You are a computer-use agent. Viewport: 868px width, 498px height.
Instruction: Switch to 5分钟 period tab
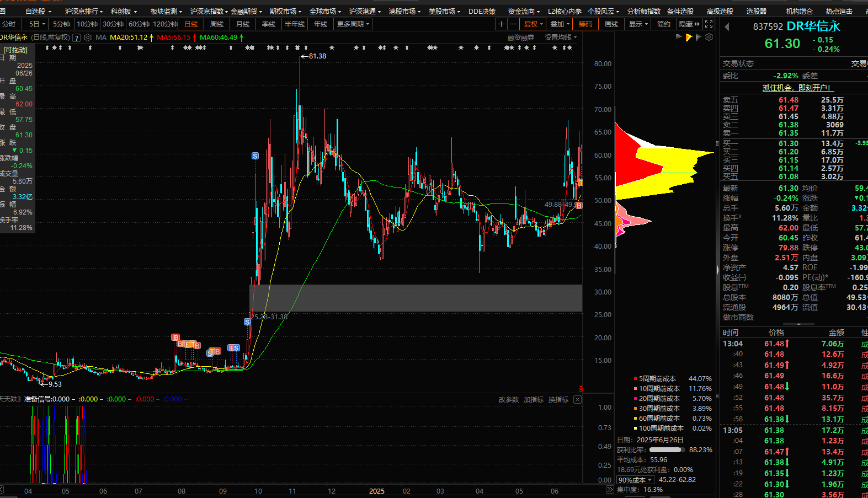(61, 24)
